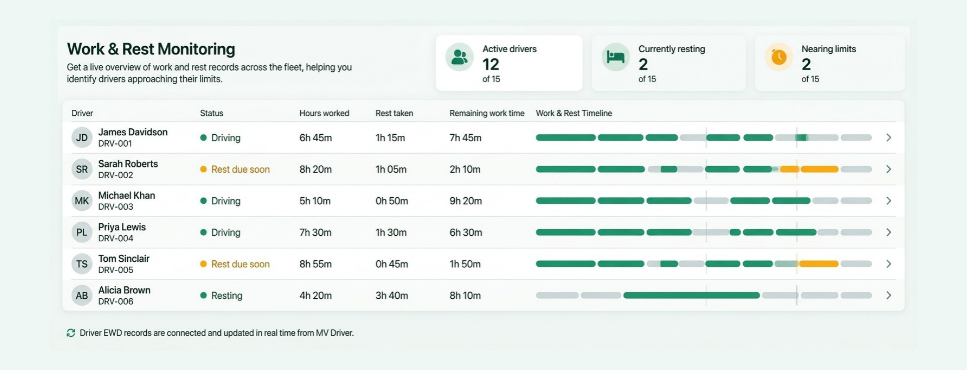Click the Active drivers people icon

point(459,57)
